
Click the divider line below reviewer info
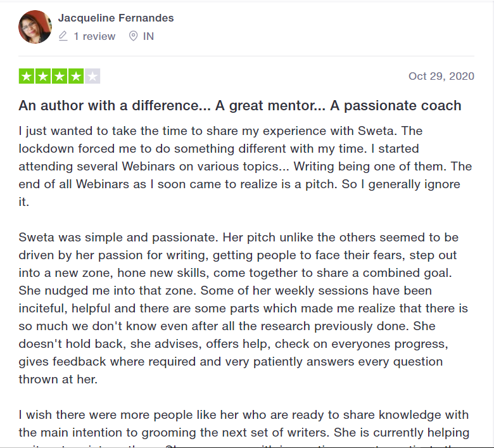tap(247, 56)
